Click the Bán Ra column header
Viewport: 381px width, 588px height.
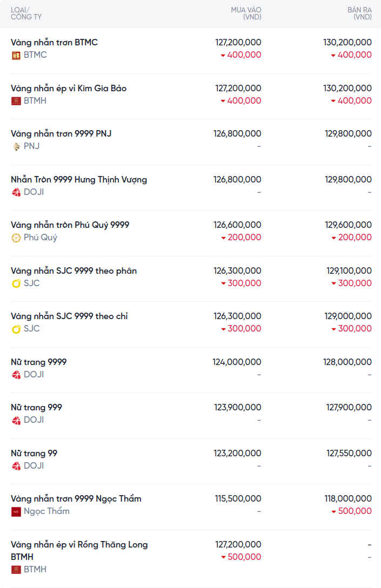pyautogui.click(x=359, y=13)
